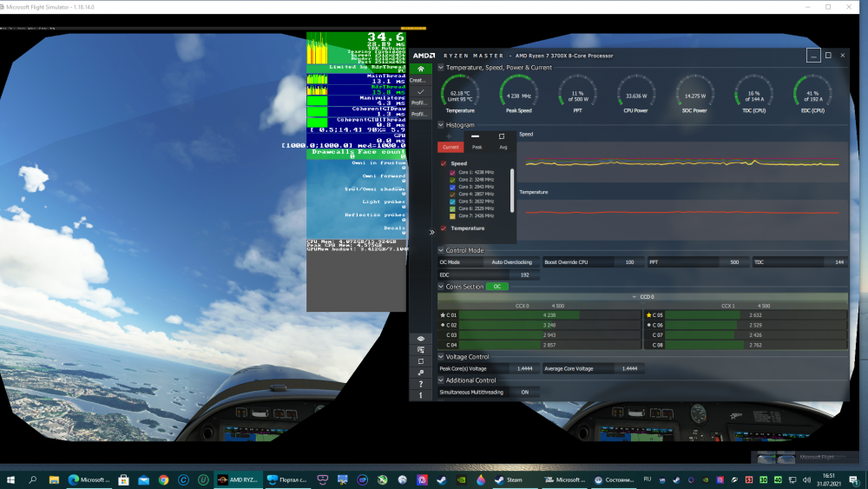This screenshot has height=489, width=868.
Task: Click the dot marker on core C 06
Action: [x=648, y=325]
